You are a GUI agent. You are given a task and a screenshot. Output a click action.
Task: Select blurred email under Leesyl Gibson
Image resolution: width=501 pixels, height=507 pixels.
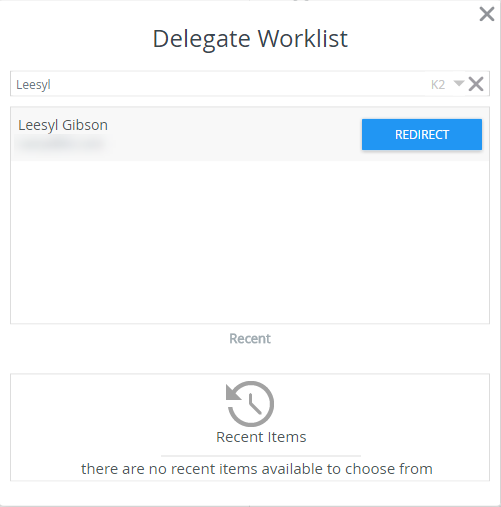coord(61,144)
